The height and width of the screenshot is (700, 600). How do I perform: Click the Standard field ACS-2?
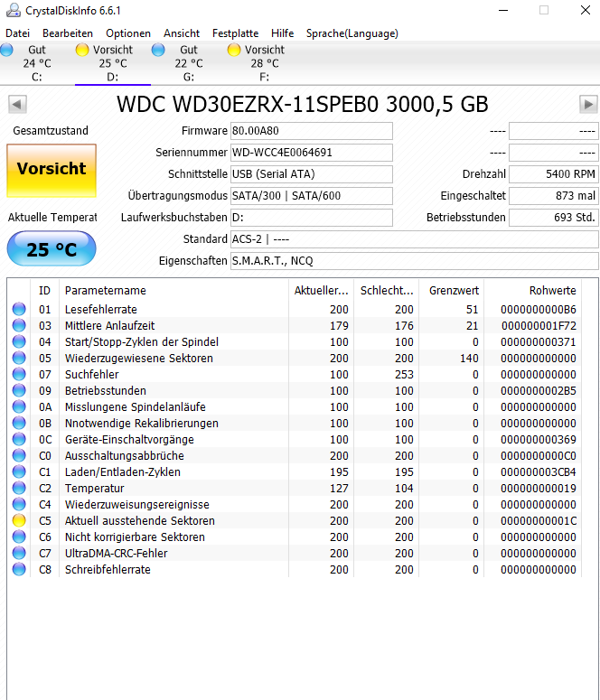pyautogui.click(x=415, y=239)
